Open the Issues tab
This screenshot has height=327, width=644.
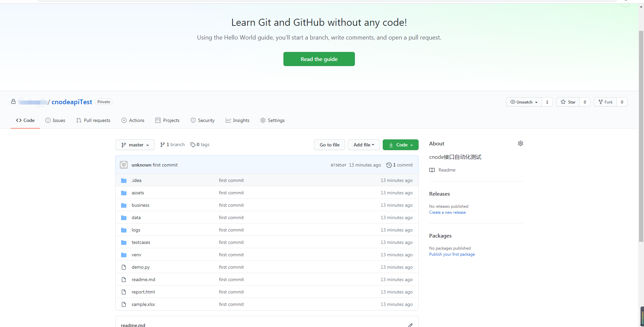pyautogui.click(x=55, y=120)
